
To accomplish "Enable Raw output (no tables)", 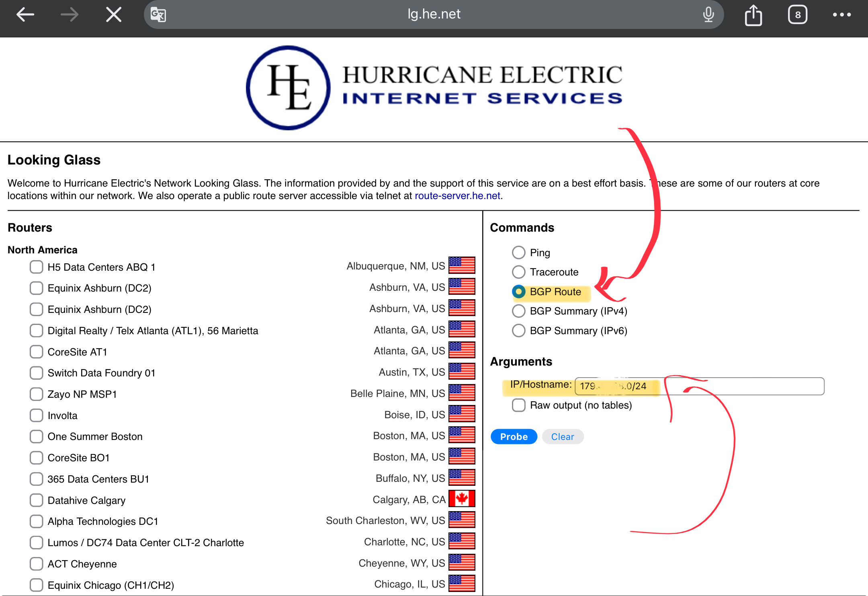I will pos(519,405).
